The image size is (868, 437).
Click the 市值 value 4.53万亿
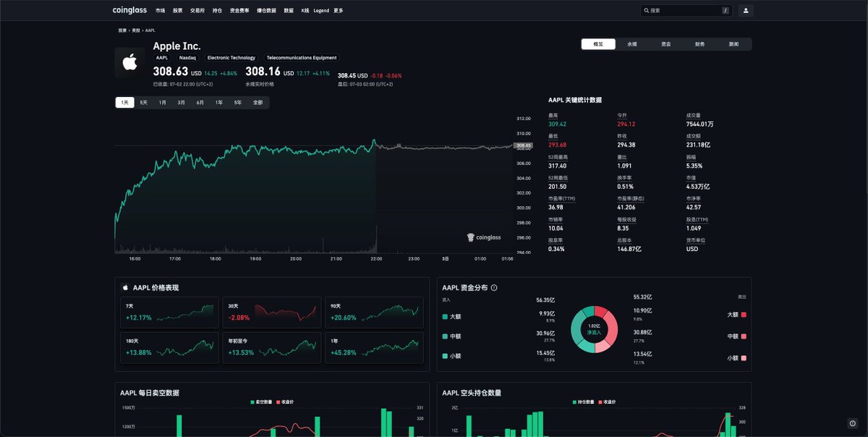click(699, 187)
